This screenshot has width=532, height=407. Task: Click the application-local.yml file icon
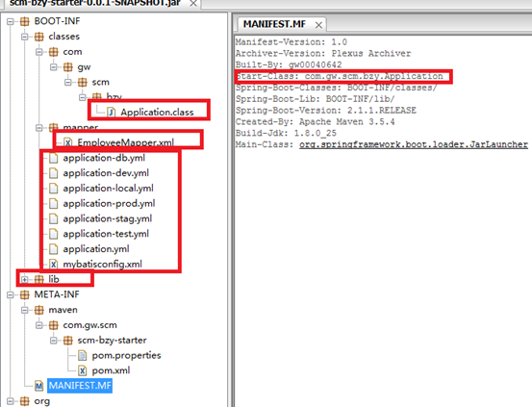(53, 189)
